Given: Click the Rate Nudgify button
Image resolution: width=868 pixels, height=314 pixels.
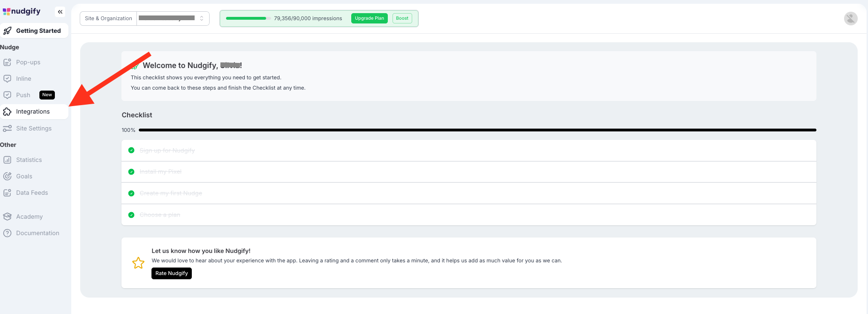Looking at the screenshot, I should (172, 273).
